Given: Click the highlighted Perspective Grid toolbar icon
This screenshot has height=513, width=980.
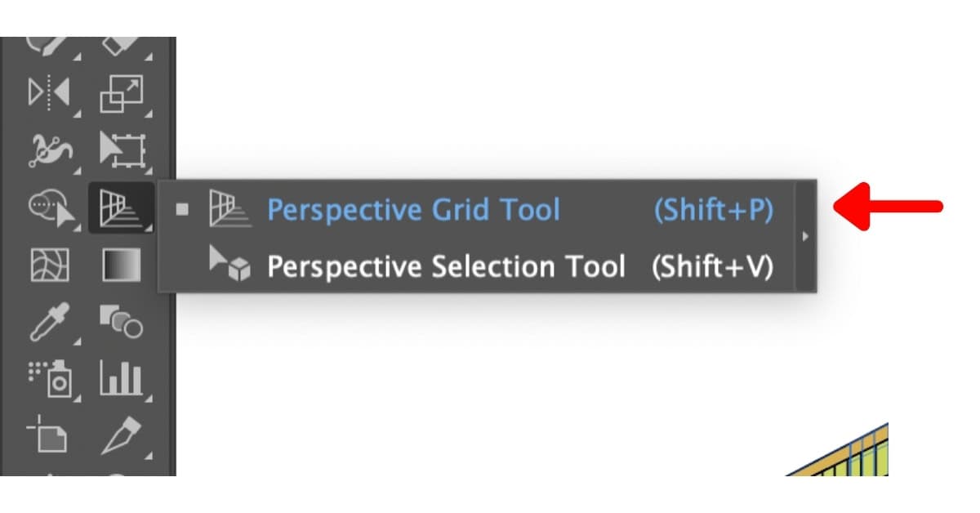Looking at the screenshot, I should tap(122, 208).
